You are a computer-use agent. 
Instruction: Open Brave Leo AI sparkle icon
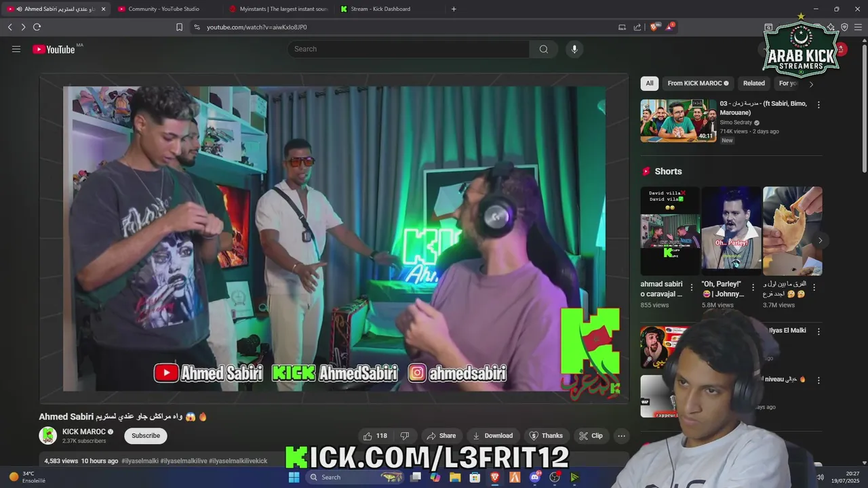coord(831,27)
